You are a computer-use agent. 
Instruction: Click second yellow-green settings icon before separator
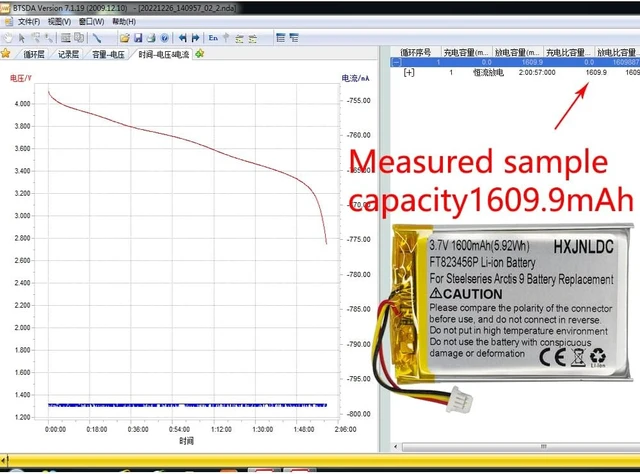click(253, 39)
